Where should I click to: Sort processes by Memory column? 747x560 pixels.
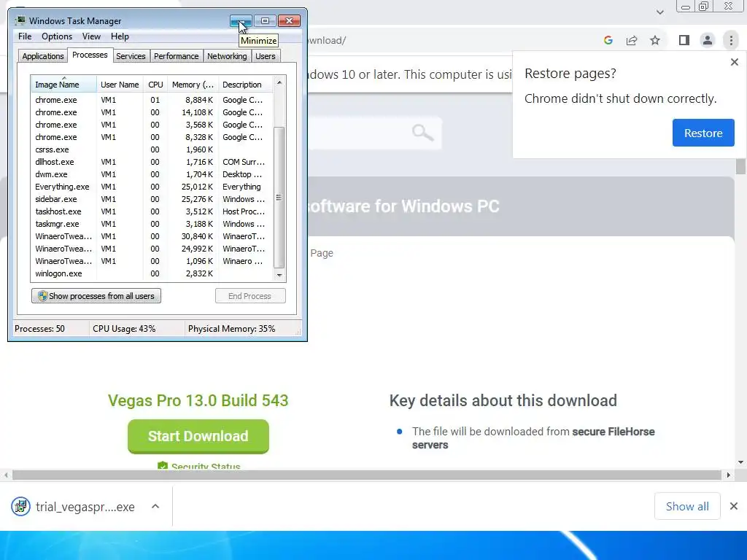click(x=193, y=85)
